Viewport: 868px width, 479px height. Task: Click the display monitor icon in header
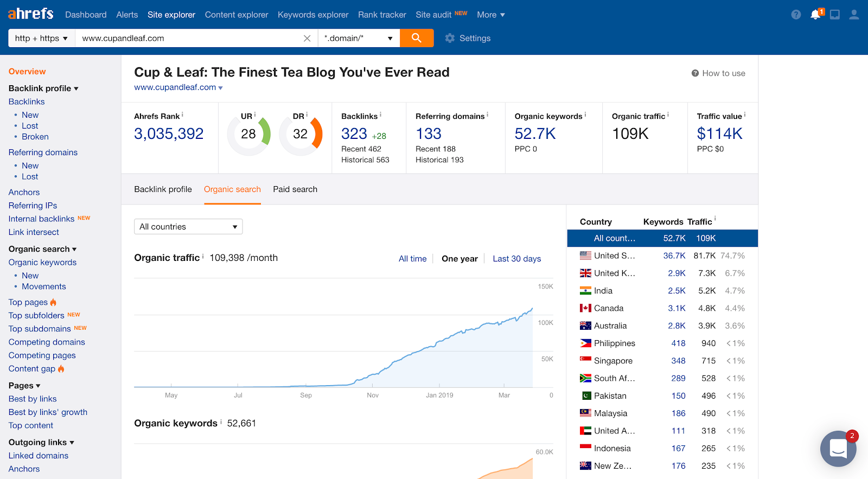[x=835, y=15]
